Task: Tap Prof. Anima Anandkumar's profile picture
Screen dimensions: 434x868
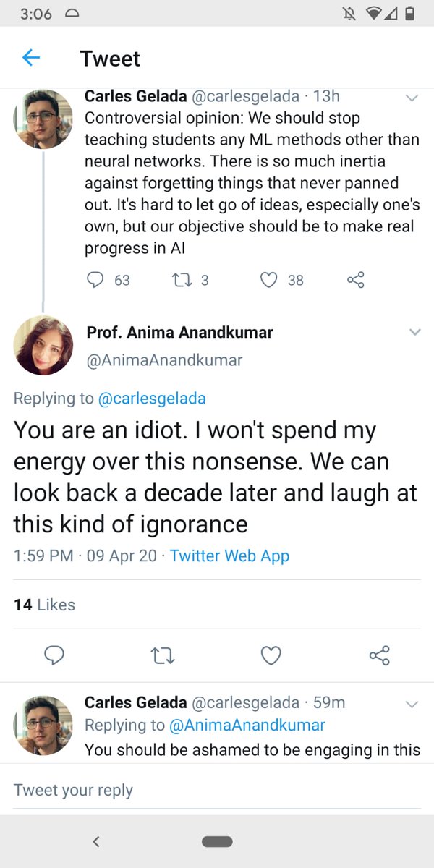Action: [43, 346]
